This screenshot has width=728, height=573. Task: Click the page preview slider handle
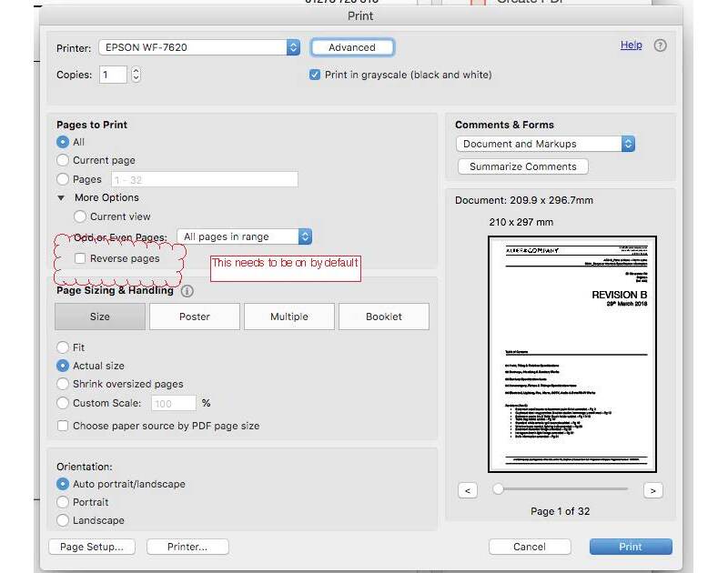[498, 489]
